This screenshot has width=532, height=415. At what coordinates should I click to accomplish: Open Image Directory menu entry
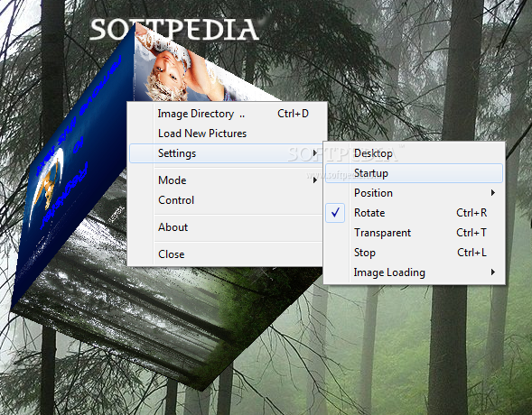click(226, 114)
